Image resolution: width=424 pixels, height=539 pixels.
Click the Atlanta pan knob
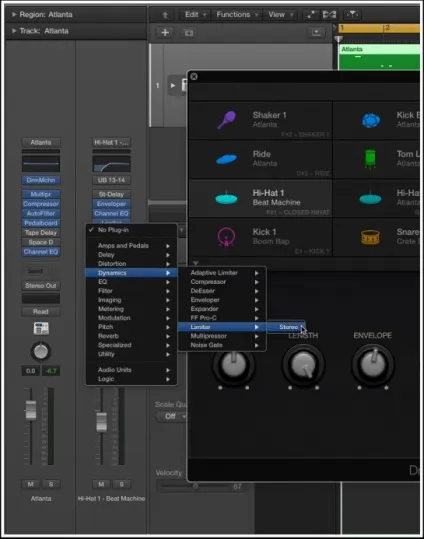click(41, 351)
